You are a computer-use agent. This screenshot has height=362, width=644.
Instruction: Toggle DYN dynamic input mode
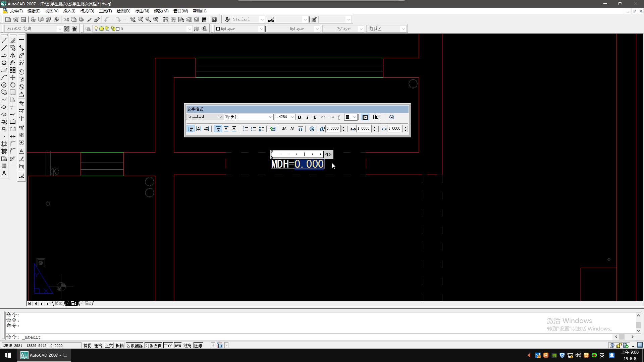pos(178,346)
